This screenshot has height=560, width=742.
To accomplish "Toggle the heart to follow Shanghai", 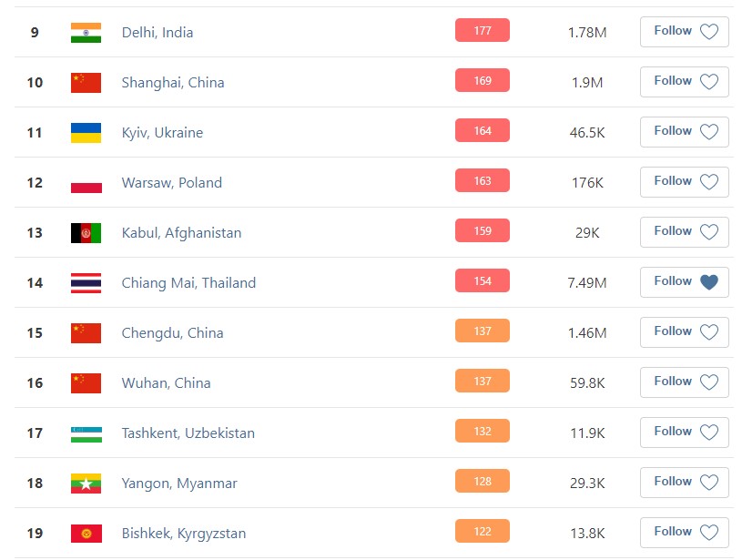I will coord(709,82).
